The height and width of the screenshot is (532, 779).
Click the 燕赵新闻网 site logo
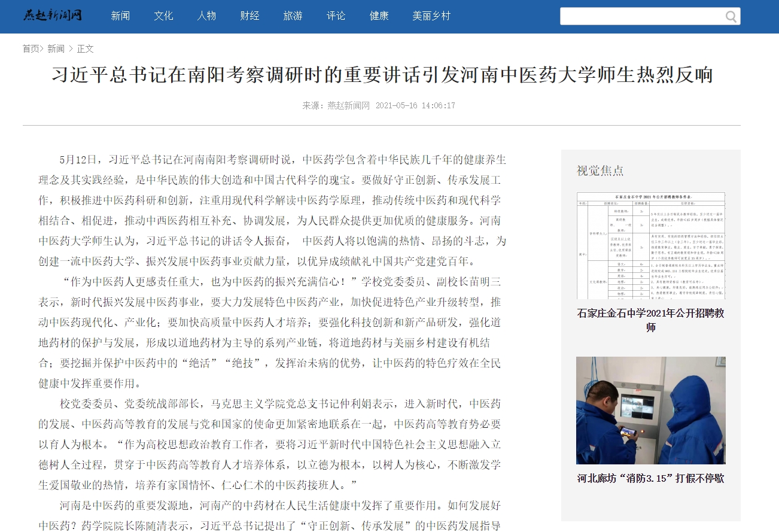tap(53, 16)
